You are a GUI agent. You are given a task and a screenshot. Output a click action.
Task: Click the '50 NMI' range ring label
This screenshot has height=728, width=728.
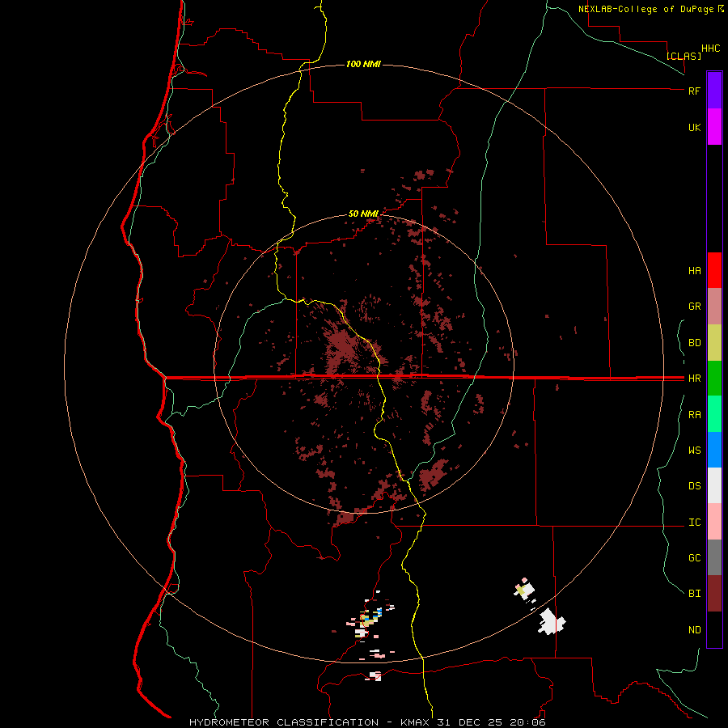pyautogui.click(x=363, y=214)
